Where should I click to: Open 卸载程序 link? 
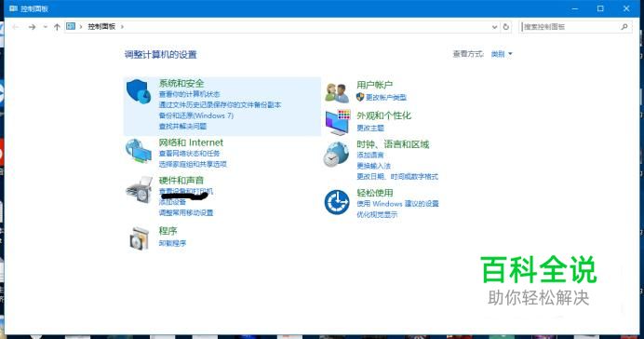coord(172,243)
